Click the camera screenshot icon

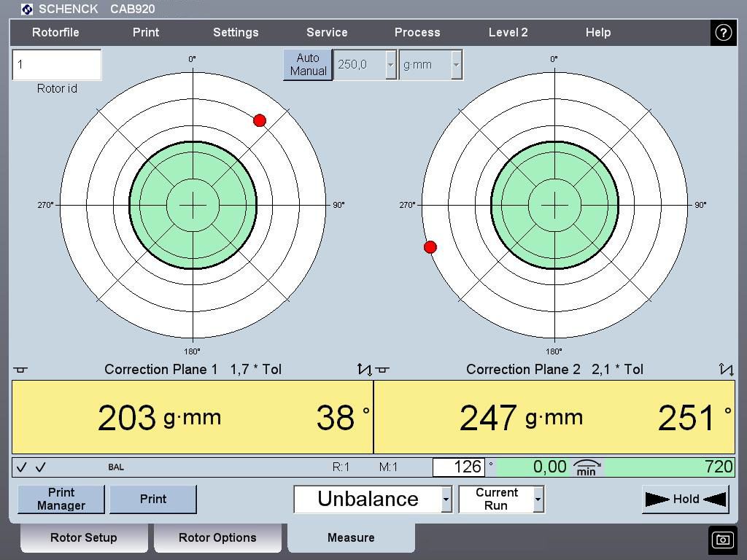(x=723, y=540)
